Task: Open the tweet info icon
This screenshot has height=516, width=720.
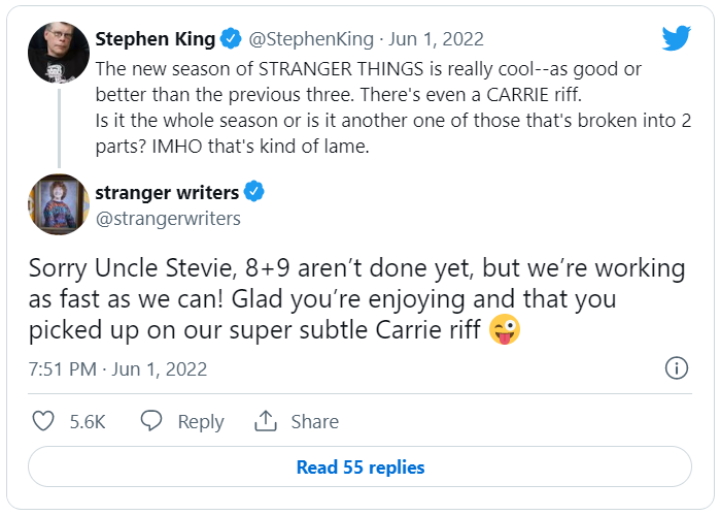Action: click(677, 369)
